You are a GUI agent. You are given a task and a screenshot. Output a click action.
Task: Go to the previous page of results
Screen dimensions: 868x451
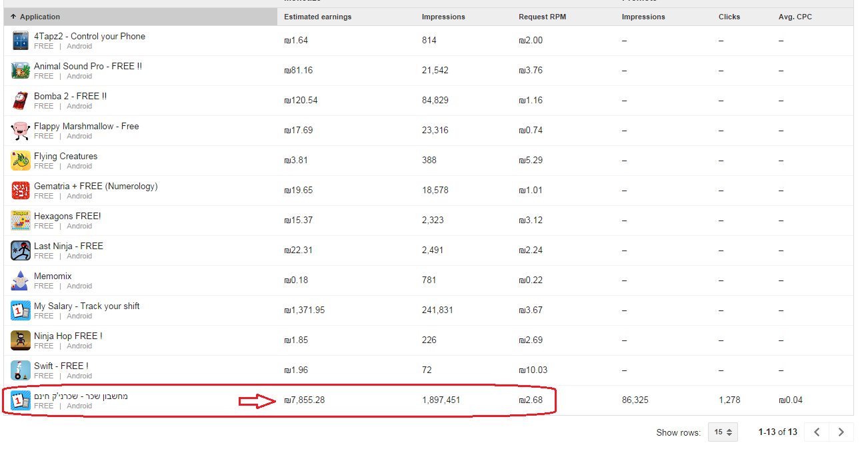click(x=817, y=432)
